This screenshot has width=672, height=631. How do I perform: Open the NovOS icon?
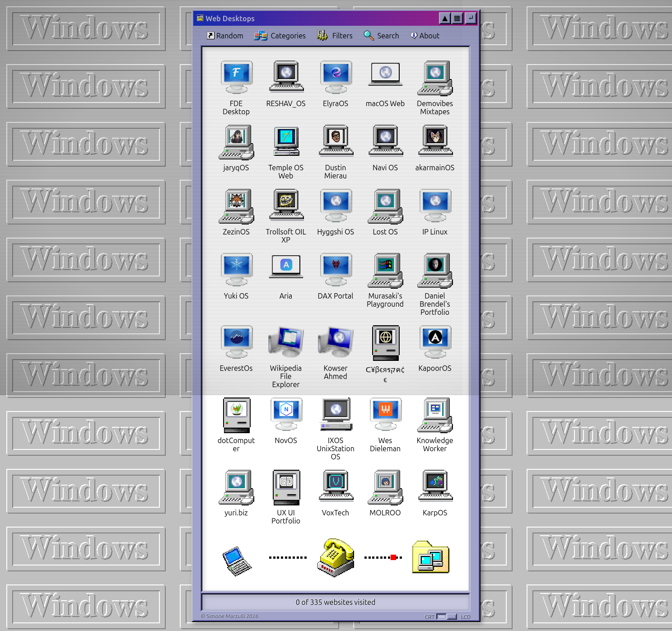[286, 415]
